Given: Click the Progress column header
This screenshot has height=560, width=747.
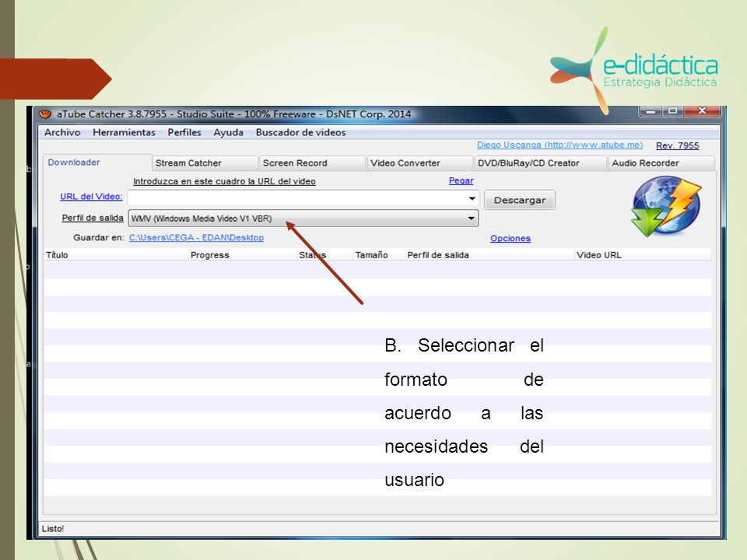Looking at the screenshot, I should (x=243, y=255).
